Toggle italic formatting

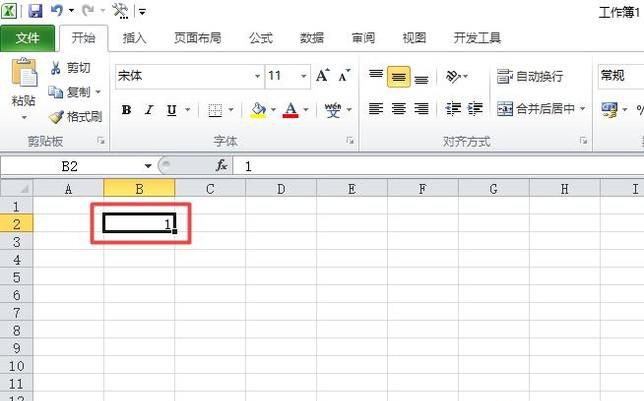pyautogui.click(x=149, y=110)
